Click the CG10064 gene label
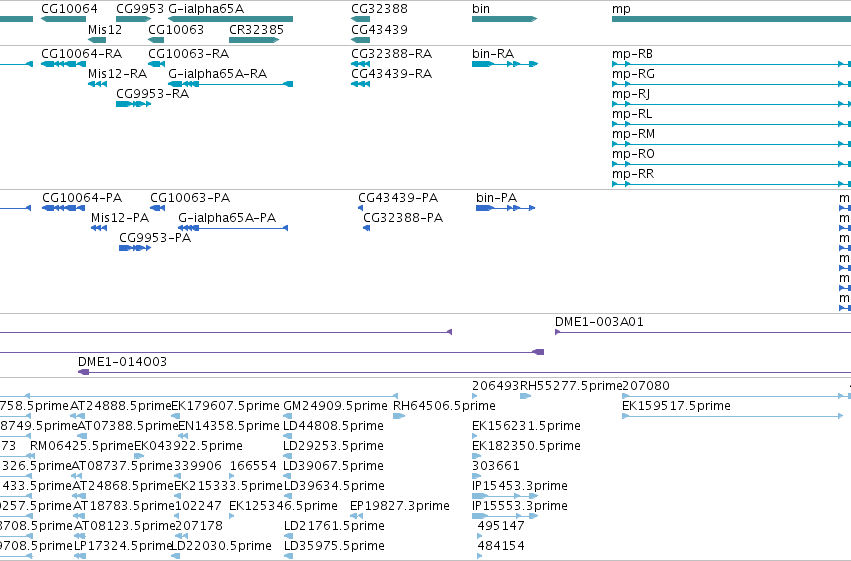This screenshot has height=561, width=851. point(69,9)
